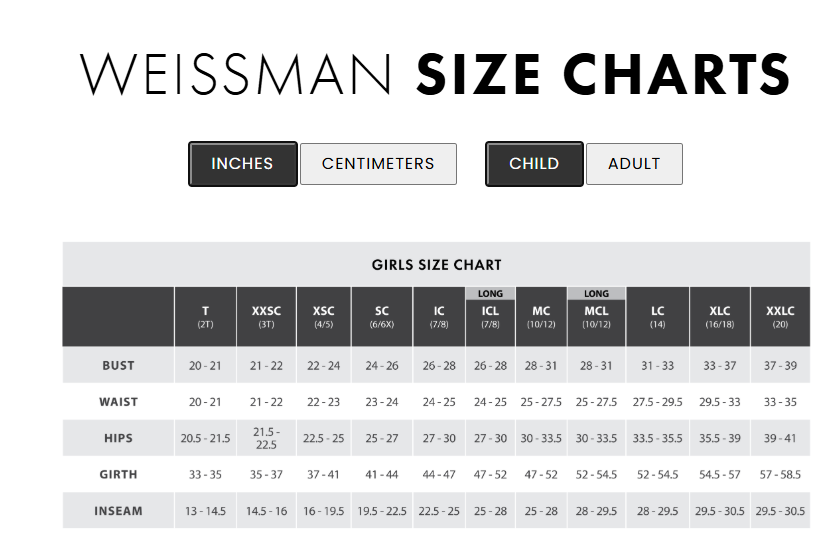813x545 pixels.
Task: Select the GIRTH row label
Action: click(x=118, y=475)
